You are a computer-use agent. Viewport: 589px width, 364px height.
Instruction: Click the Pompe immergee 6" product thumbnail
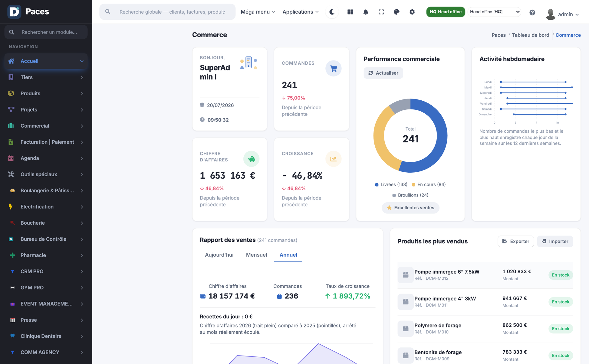(405, 275)
